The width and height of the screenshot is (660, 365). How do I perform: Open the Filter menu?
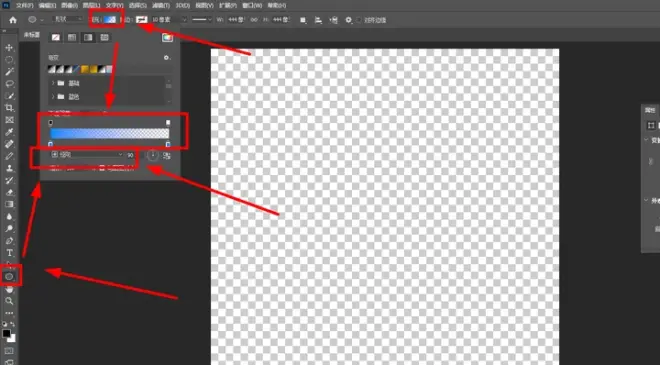(161, 5)
